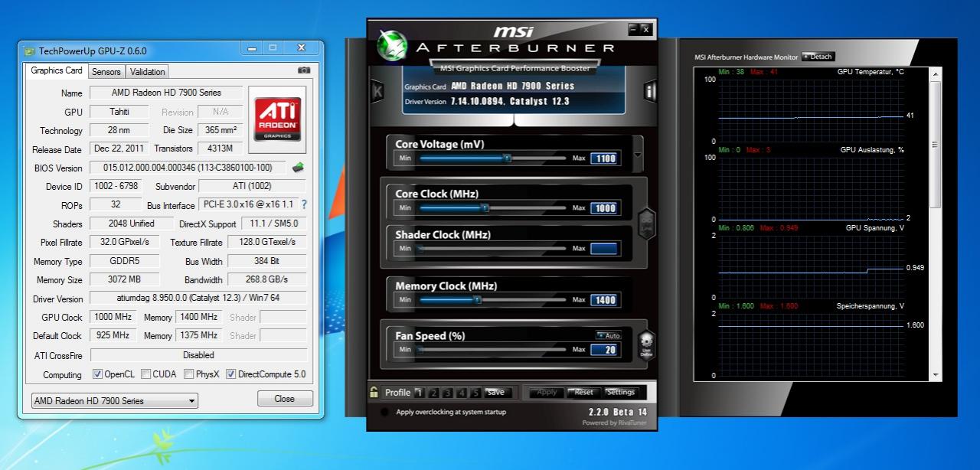Viewport: 980px width, 470px height.
Task: Click the Apply button in Afterburner
Action: (547, 393)
